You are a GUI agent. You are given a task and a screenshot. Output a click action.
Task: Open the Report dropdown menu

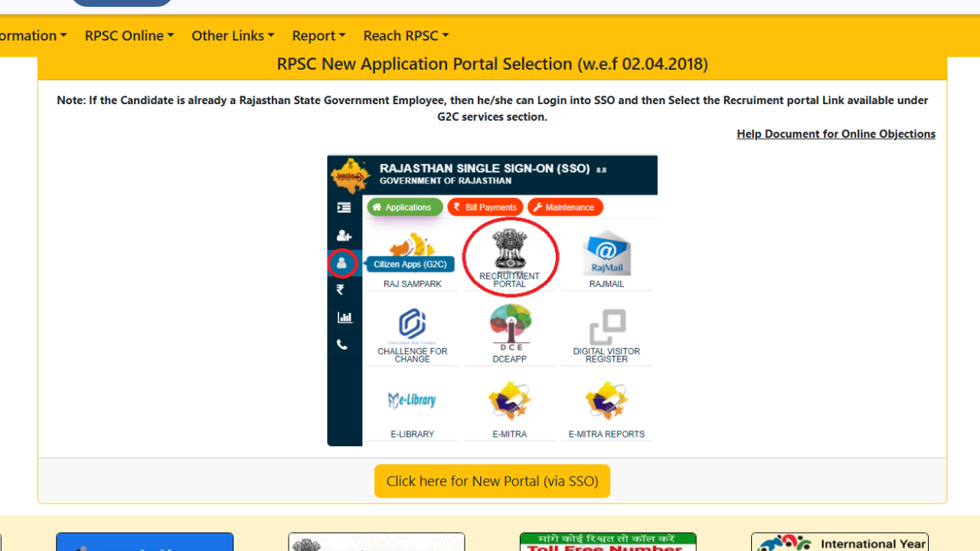click(x=318, y=36)
